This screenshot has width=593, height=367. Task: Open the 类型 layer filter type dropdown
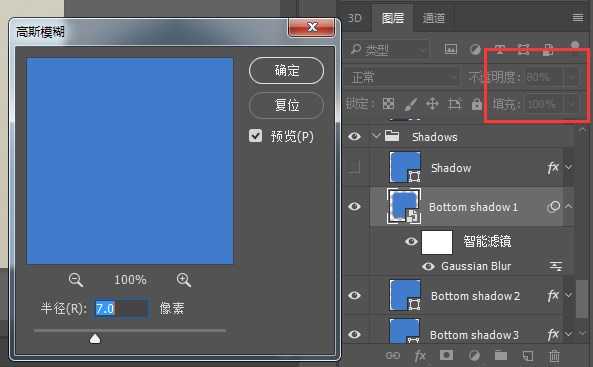coord(388,49)
